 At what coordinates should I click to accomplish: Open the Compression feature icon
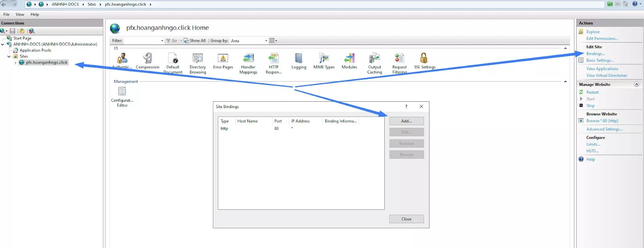point(148,59)
